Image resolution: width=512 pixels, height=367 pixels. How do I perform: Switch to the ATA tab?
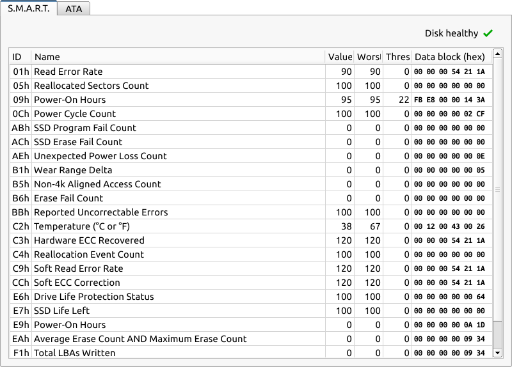tap(74, 9)
